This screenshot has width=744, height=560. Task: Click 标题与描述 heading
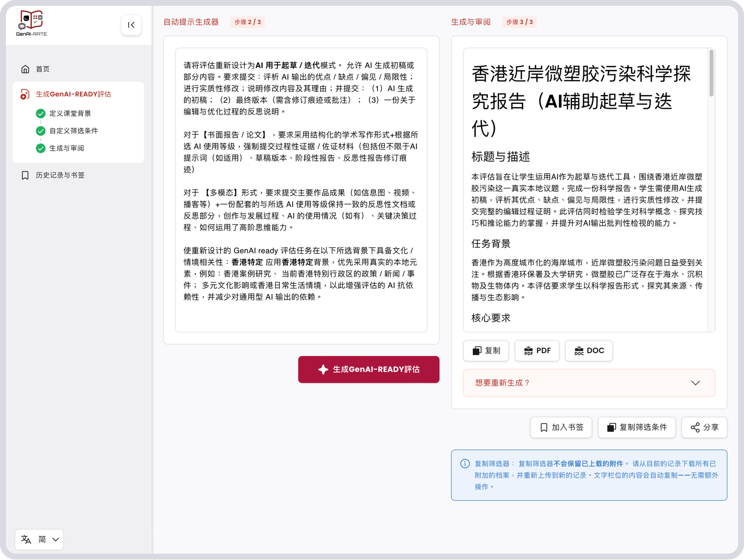tap(501, 157)
